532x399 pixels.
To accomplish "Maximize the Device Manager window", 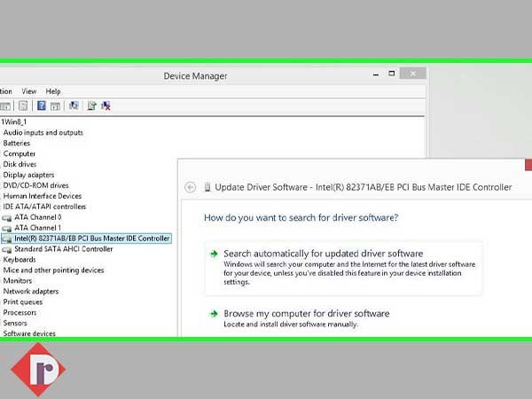I will 392,74.
